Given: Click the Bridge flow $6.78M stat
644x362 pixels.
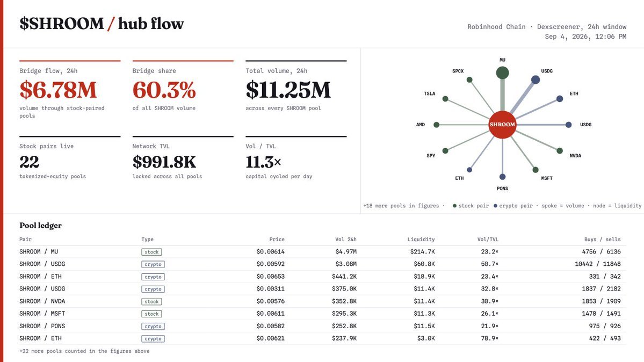Looking at the screenshot, I should pyautogui.click(x=58, y=90).
